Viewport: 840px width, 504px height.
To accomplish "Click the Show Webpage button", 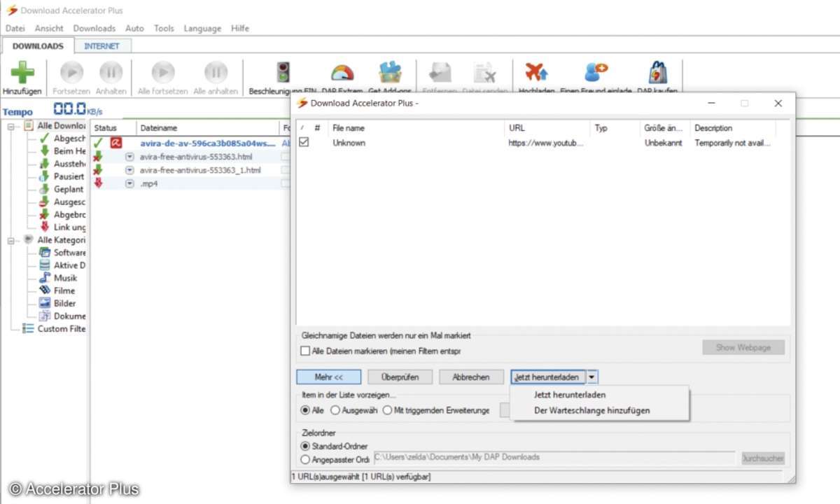I will point(743,347).
